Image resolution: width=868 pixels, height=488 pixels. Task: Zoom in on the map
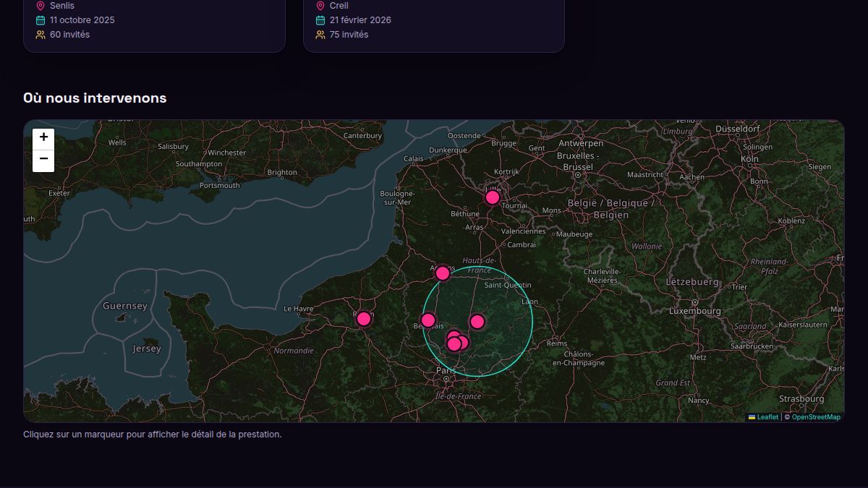[x=43, y=137]
